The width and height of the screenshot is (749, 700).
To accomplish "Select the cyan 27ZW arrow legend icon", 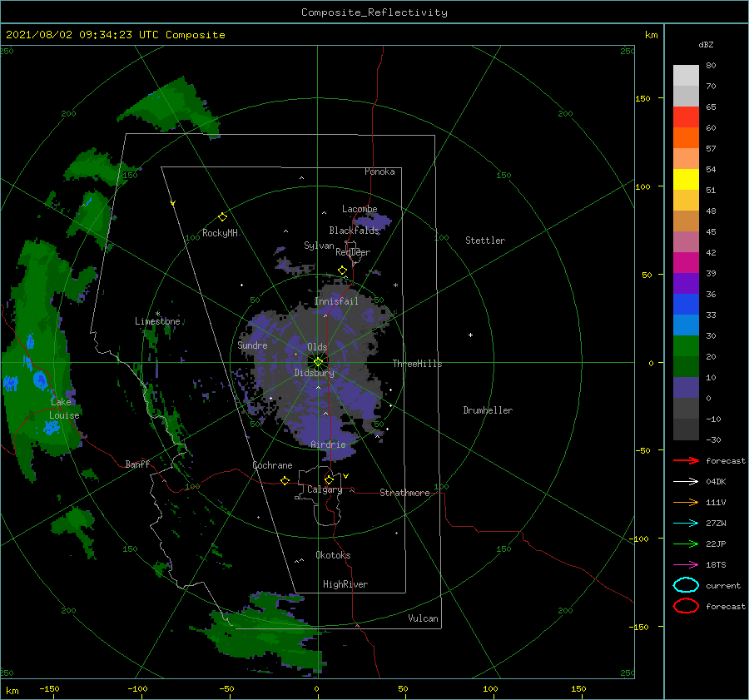I will coord(686,524).
